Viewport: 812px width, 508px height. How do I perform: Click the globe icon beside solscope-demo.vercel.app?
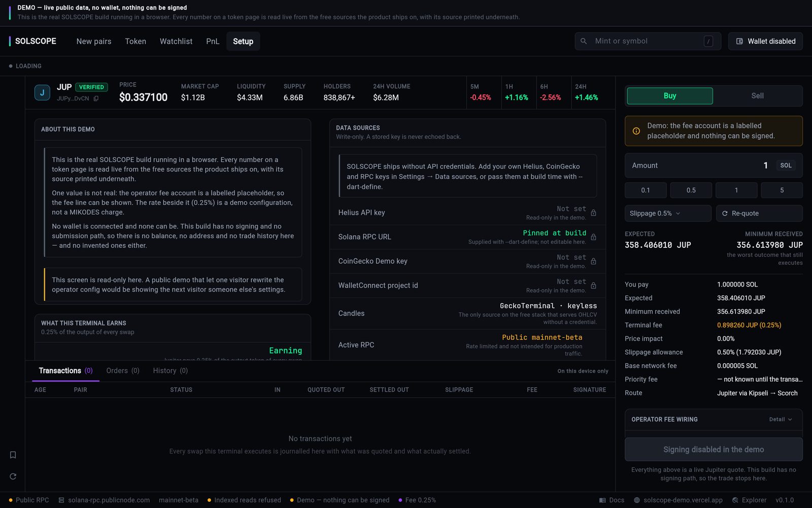click(637, 500)
